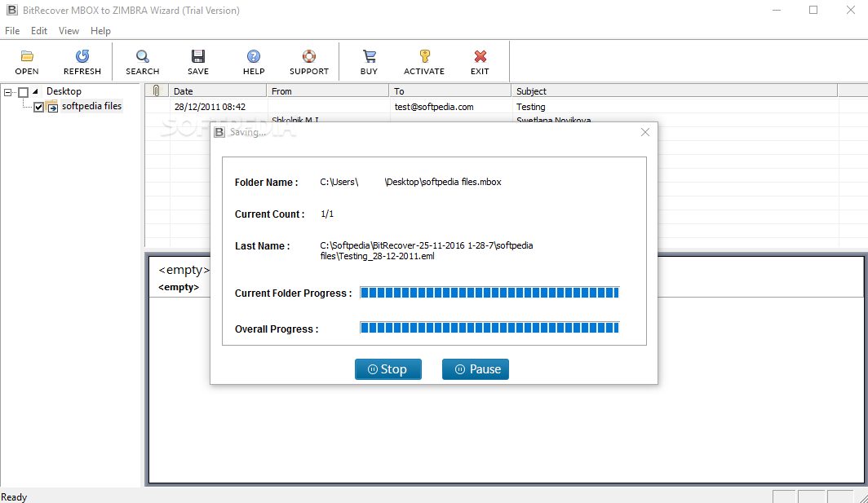This screenshot has height=503, width=868.
Task: Click the large <empty> preview heading
Action: 184,270
